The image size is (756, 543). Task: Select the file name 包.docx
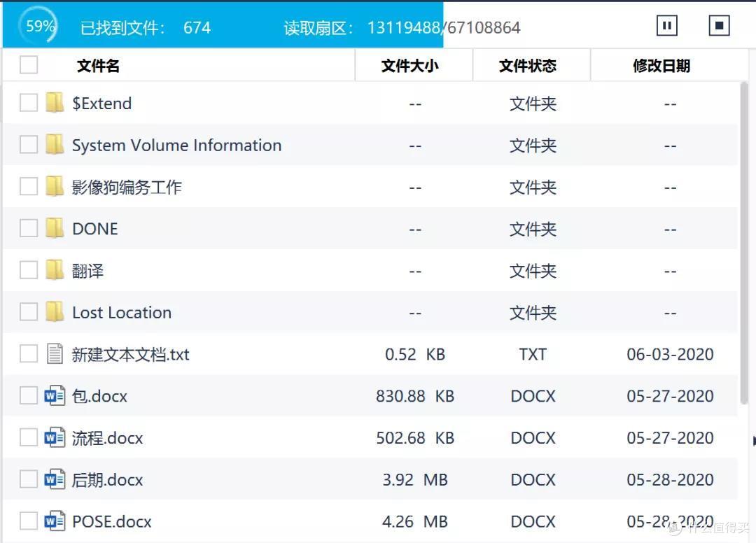99,396
